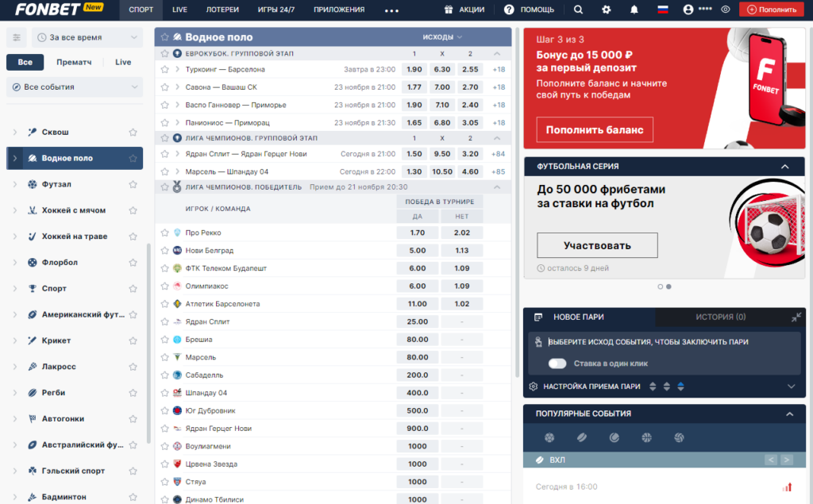
Task: Star the Марсель — Шпандау 04 match
Action: [x=165, y=171]
